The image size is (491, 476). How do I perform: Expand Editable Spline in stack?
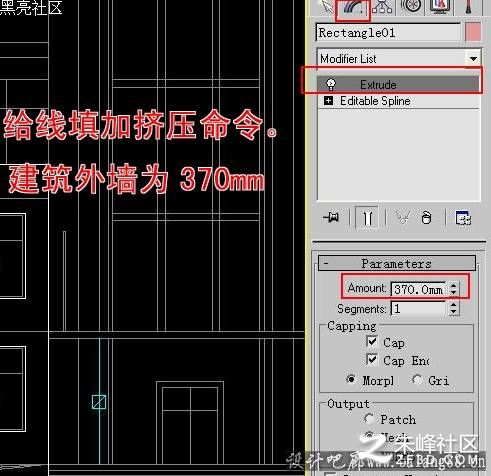(x=328, y=101)
